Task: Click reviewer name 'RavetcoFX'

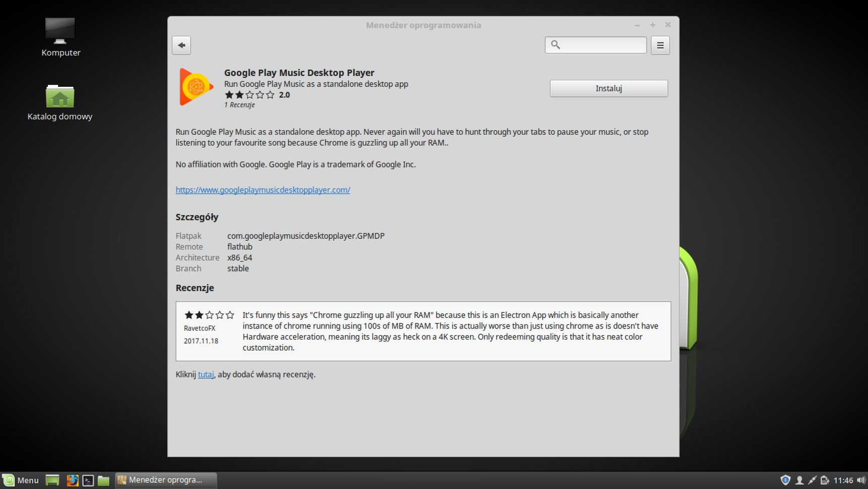Action: coord(199,328)
